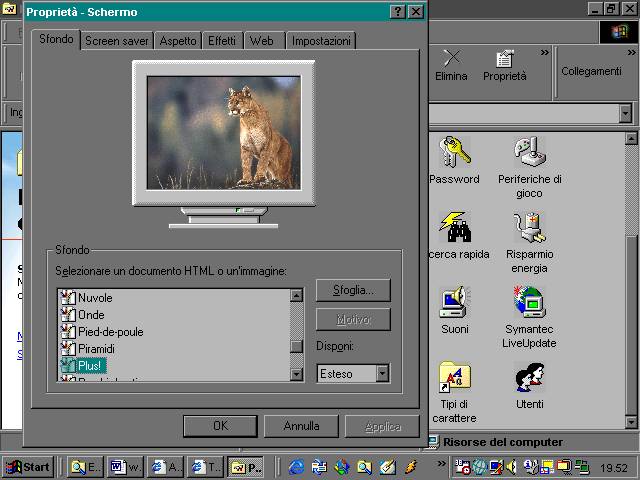Open Periferiche di gioco icon

click(x=529, y=151)
